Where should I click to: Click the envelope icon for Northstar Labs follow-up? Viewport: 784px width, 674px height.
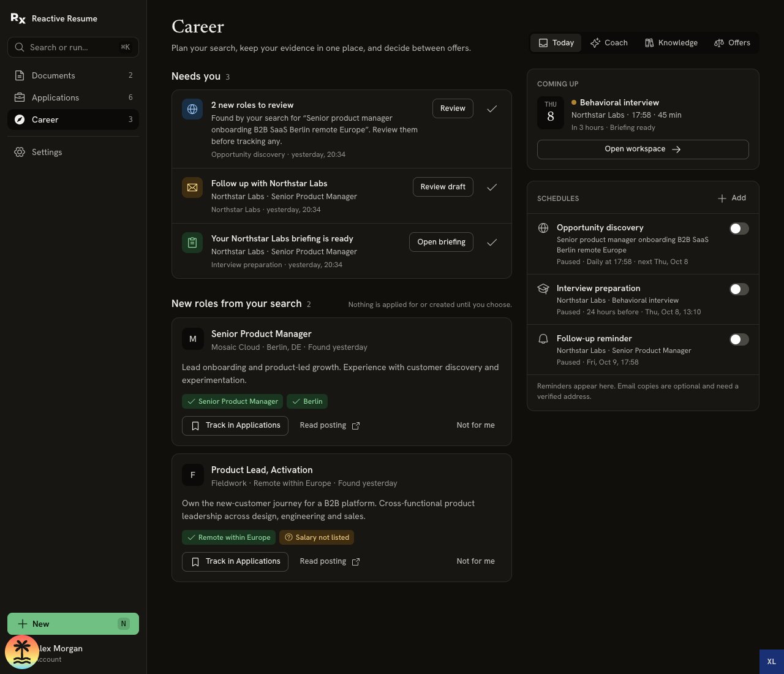pyautogui.click(x=192, y=187)
